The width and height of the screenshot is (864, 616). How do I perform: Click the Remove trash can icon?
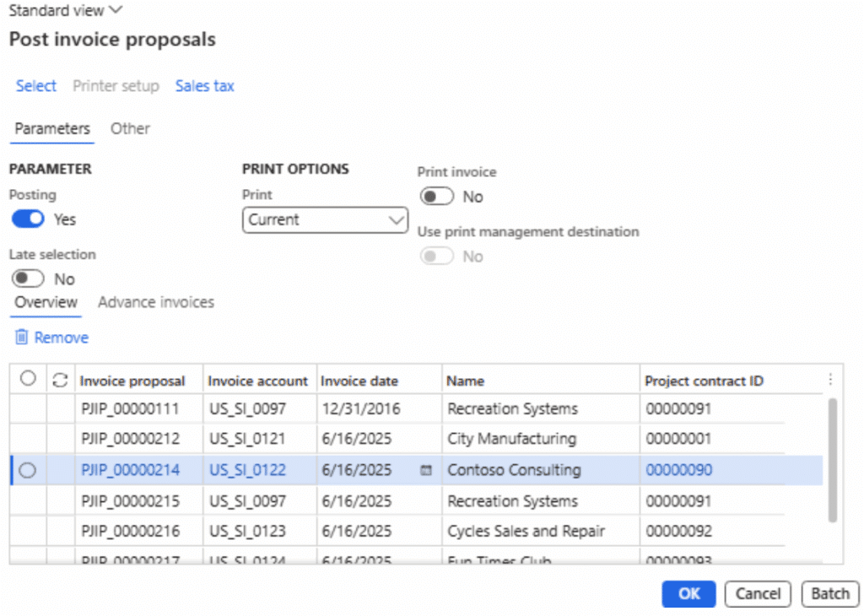coord(22,338)
